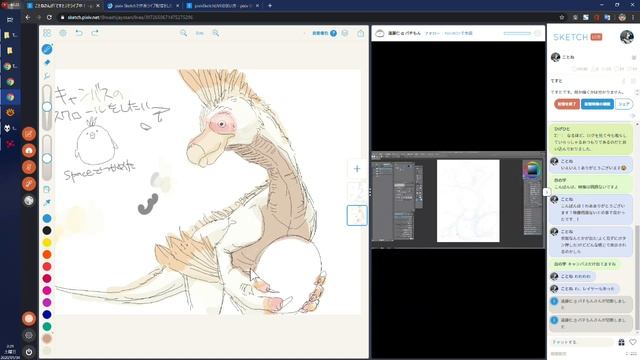
Task: Reload the page in browser
Action: tap(49, 18)
